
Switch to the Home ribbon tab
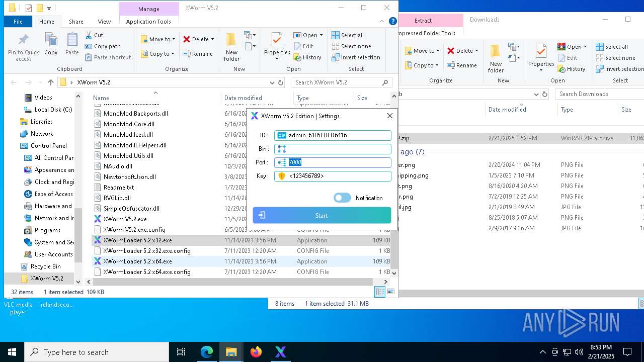coord(47,22)
